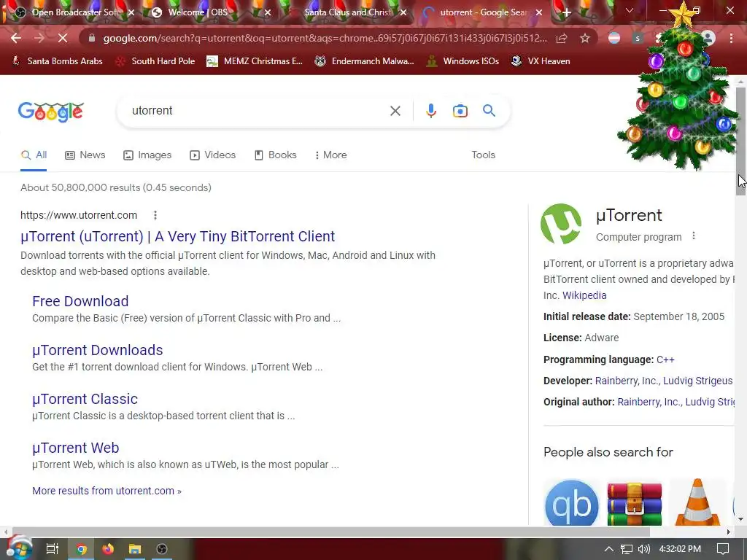Select the Images search filter

147,155
